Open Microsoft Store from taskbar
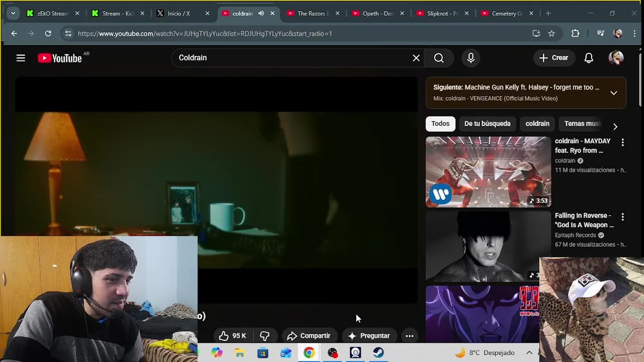Viewport: 644px width, 362px height. point(263,353)
